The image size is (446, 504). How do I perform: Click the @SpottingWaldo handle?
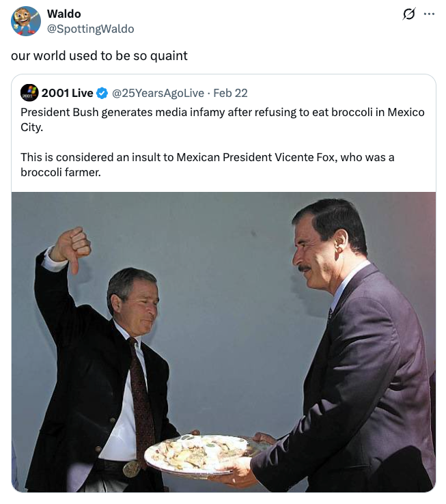pyautogui.click(x=90, y=29)
